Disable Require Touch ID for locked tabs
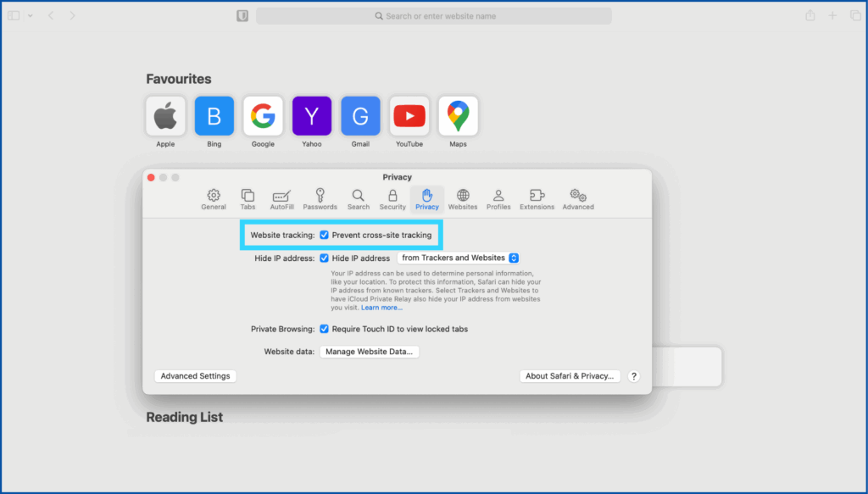 click(x=325, y=329)
